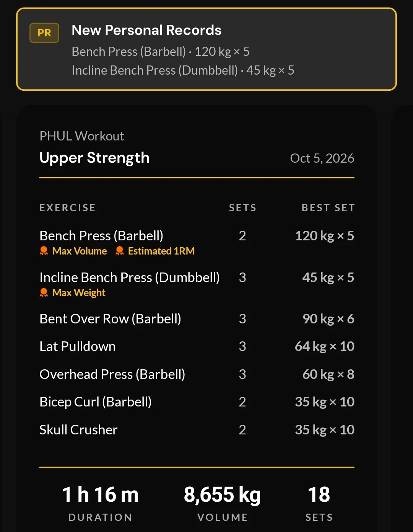
Task: Open the Overhead Press (Barbell) exercise
Action: pos(197,374)
